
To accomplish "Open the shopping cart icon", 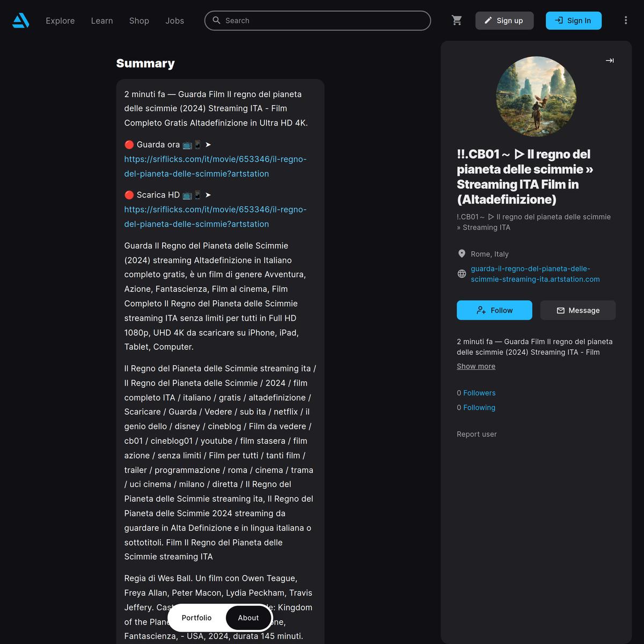I will click(457, 20).
